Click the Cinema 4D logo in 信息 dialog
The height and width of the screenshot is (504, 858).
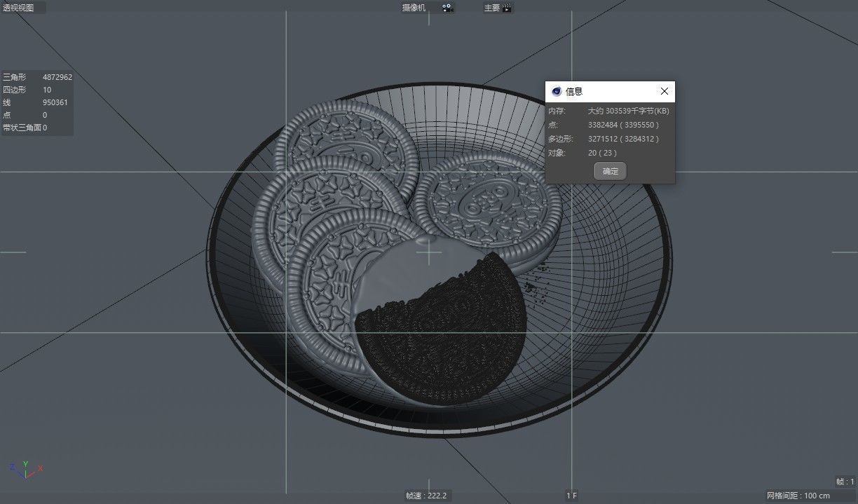point(557,91)
